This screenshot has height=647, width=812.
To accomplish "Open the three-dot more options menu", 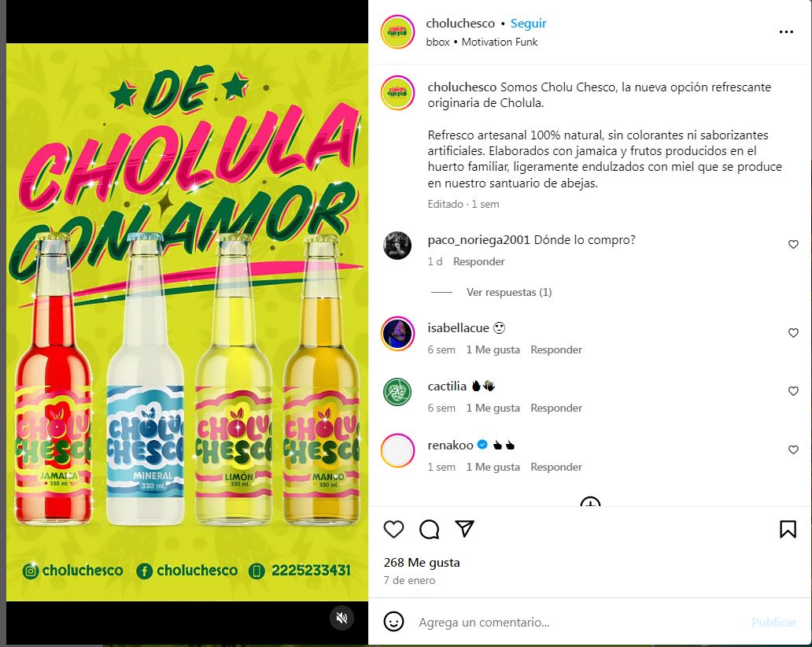I will (x=786, y=32).
